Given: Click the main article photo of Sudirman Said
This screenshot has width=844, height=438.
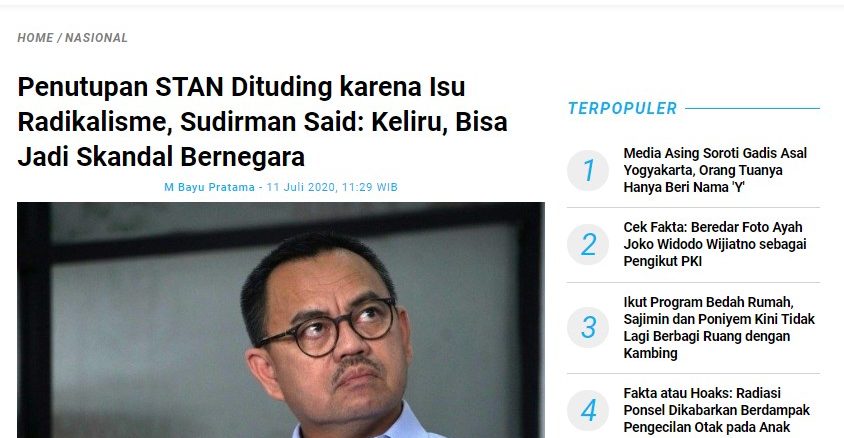Looking at the screenshot, I should coord(281,320).
